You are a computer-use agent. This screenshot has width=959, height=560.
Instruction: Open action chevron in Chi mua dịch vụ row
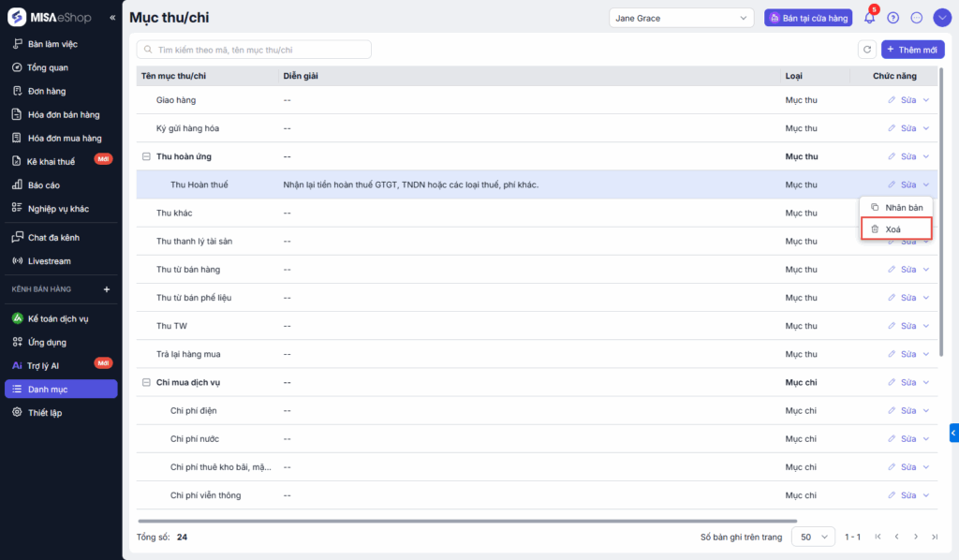926,382
